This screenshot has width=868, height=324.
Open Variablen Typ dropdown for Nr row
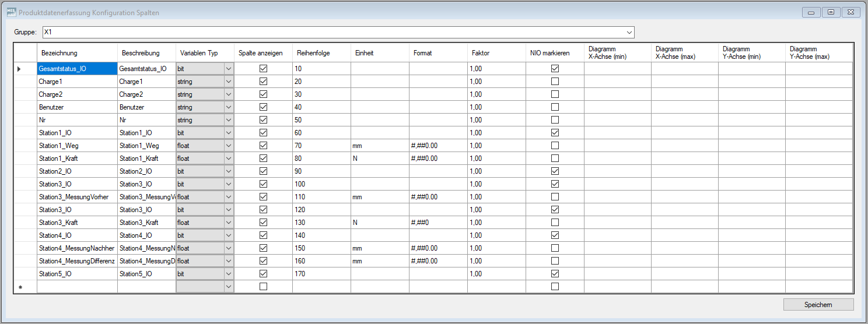click(228, 120)
